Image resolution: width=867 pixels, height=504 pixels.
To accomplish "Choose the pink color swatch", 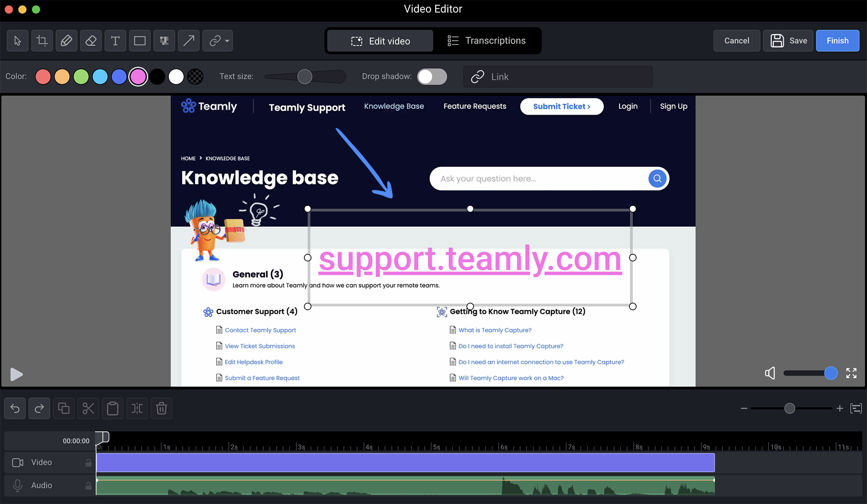I will pyautogui.click(x=138, y=77).
